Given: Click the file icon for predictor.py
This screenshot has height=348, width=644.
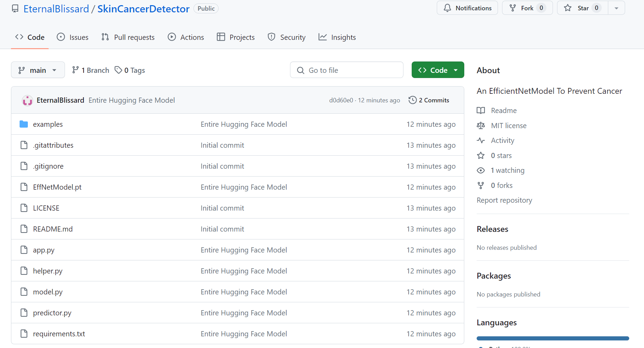Looking at the screenshot, I should (x=24, y=313).
